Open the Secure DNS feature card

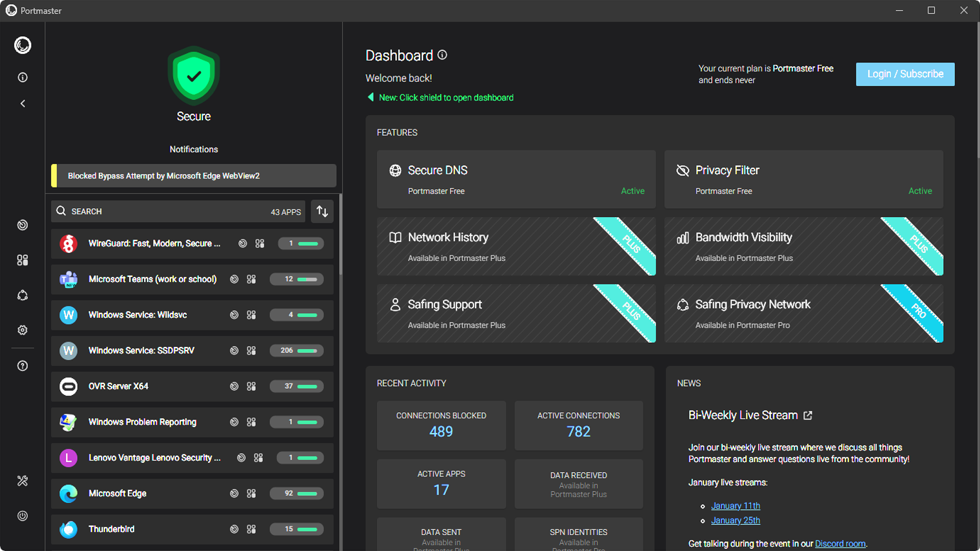[x=516, y=179]
